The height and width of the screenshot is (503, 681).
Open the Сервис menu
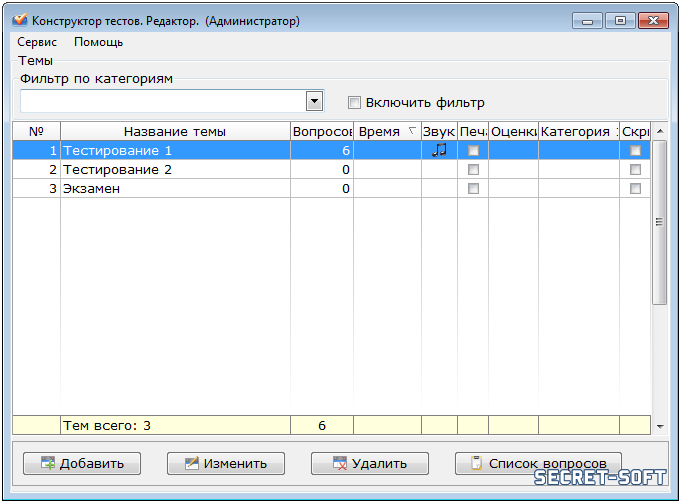pyautogui.click(x=37, y=42)
